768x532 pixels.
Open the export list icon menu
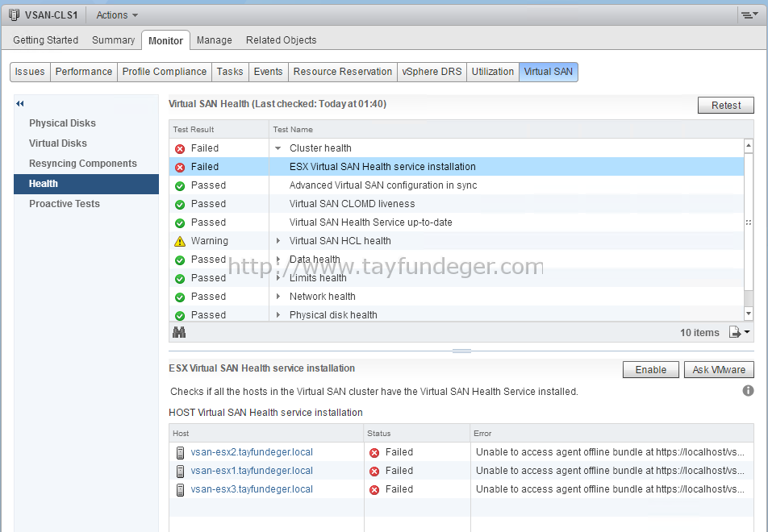[x=740, y=332]
